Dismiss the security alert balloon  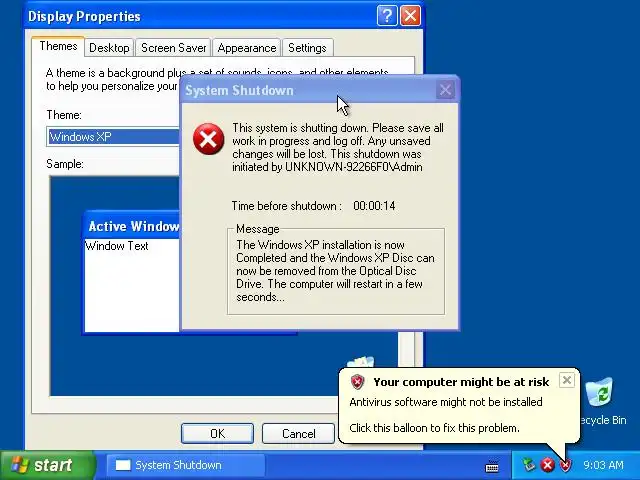click(567, 380)
